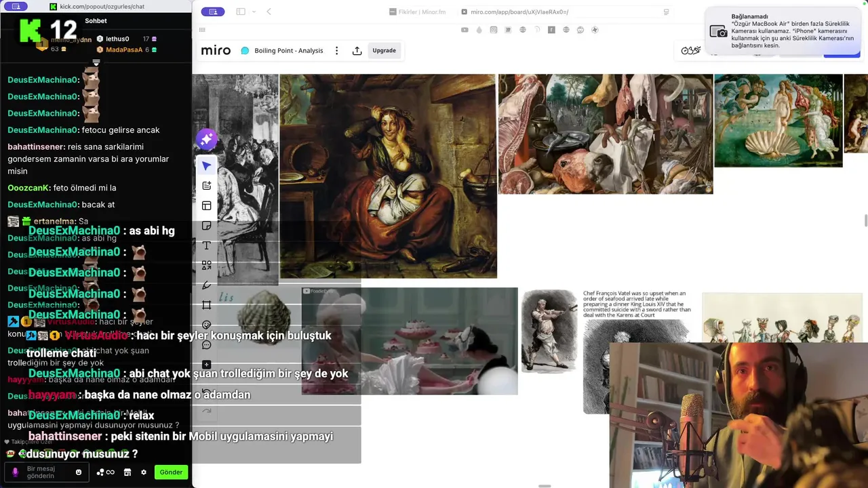Viewport: 868px width, 488px height.
Task: Click ertanelma username in chat
Action: point(54,221)
